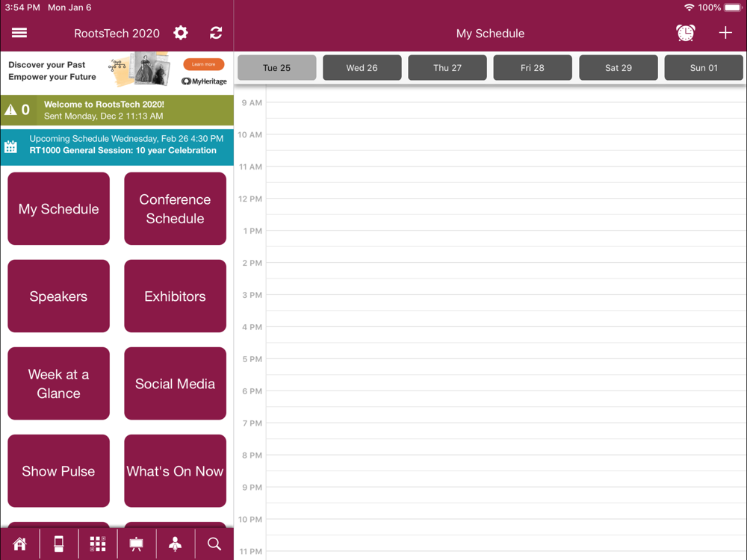Go to home icon in bottom bar
747x560 pixels.
[20, 544]
